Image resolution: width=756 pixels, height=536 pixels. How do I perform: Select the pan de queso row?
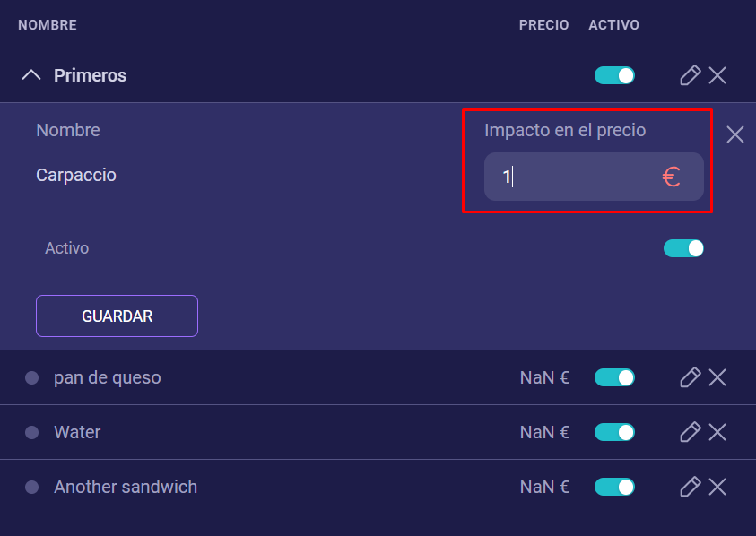coord(108,377)
